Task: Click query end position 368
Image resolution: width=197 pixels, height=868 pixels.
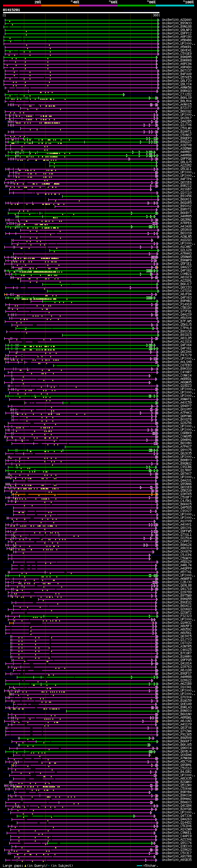Action: (x=155, y=15)
